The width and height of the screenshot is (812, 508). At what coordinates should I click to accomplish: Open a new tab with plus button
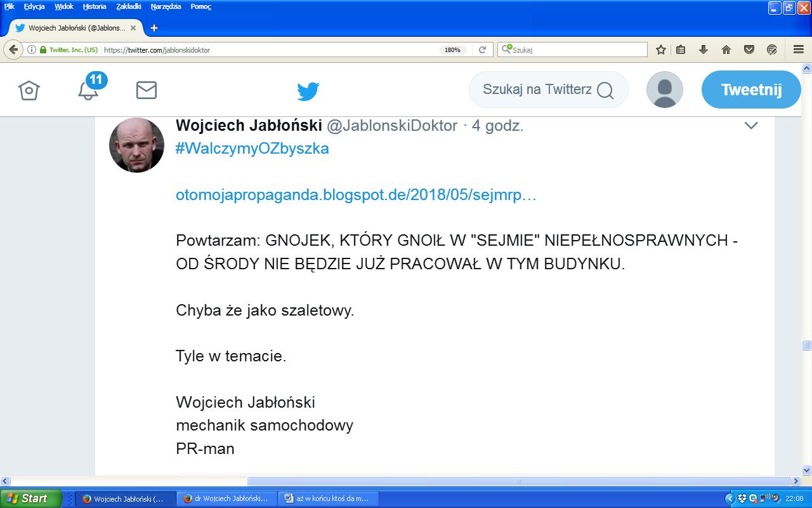tap(154, 28)
